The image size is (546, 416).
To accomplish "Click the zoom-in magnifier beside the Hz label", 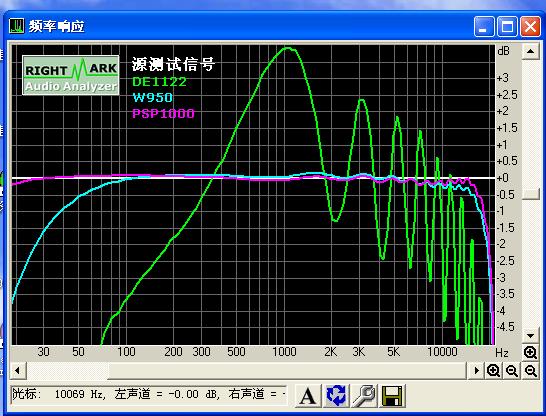I will pos(530,353).
